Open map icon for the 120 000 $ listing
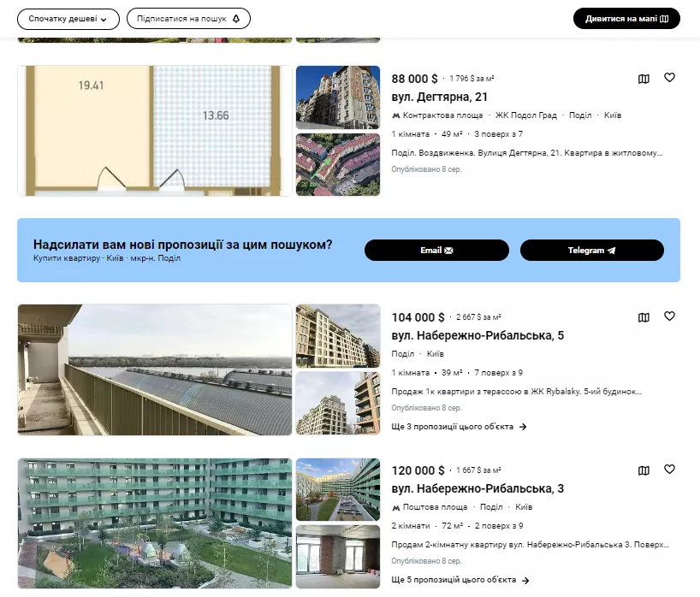Image resolution: width=700 pixels, height=597 pixels. 644,470
